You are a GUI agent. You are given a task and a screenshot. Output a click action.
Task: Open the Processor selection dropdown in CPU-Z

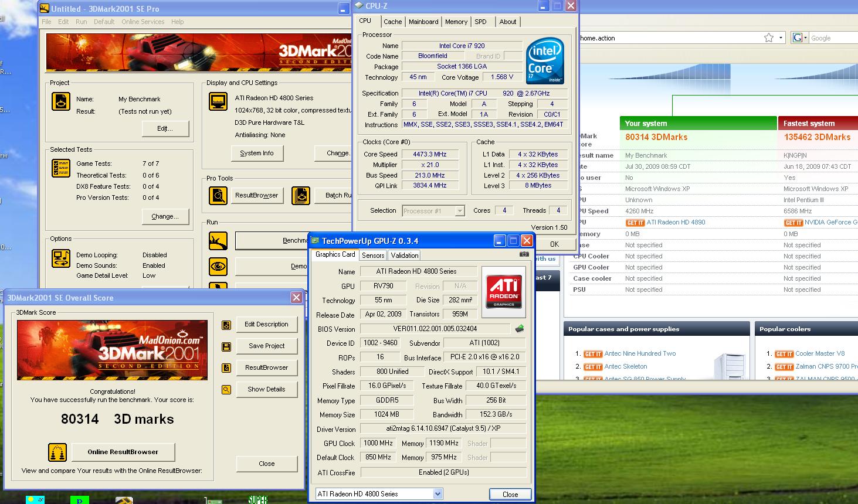click(460, 211)
